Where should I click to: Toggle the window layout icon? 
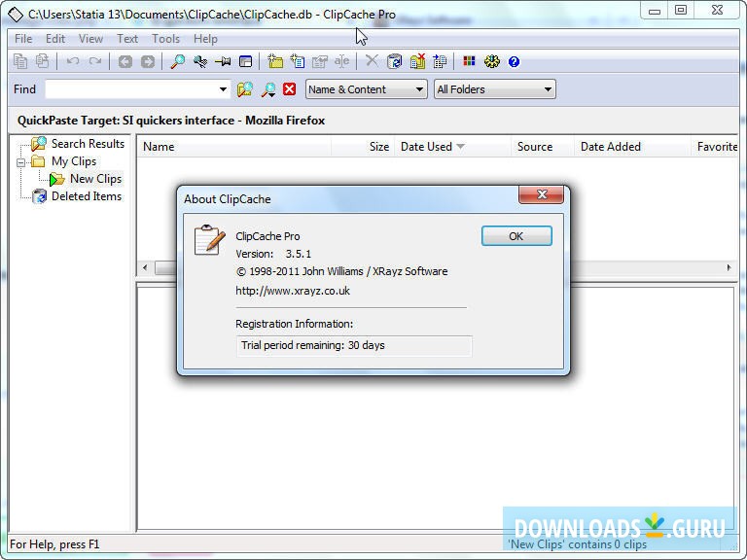pos(245,61)
